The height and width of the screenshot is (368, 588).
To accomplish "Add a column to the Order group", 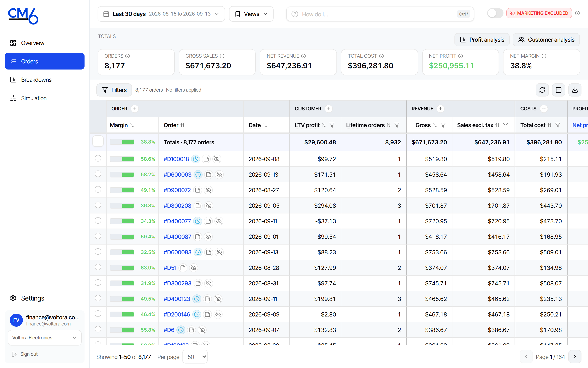I will point(135,109).
